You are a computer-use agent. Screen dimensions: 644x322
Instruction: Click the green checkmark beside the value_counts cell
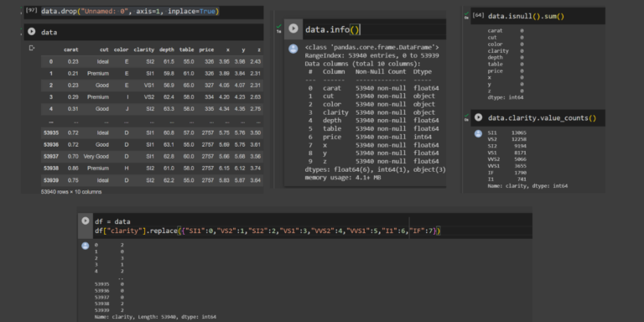[x=466, y=116]
